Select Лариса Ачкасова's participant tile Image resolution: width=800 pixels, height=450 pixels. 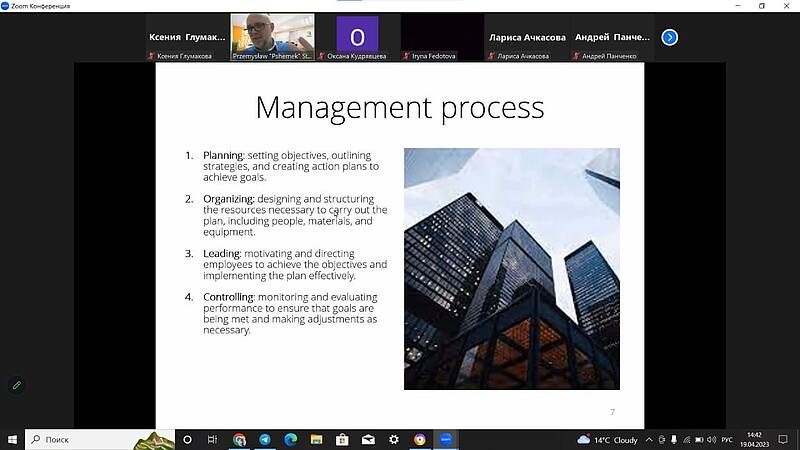527,37
